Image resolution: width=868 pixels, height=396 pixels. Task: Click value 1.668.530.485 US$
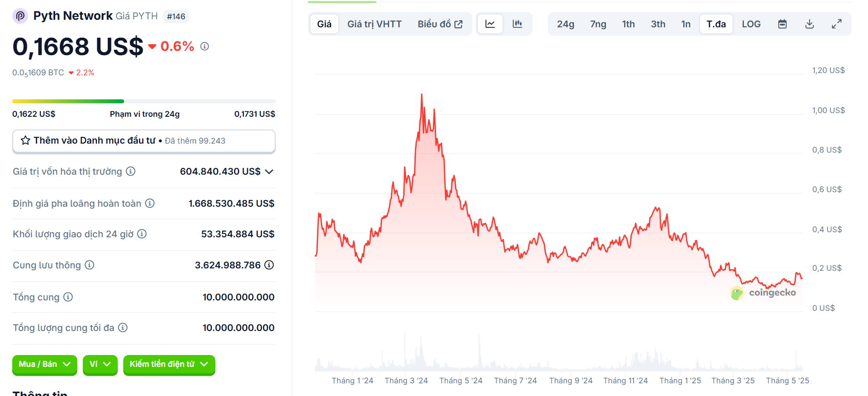(231, 203)
